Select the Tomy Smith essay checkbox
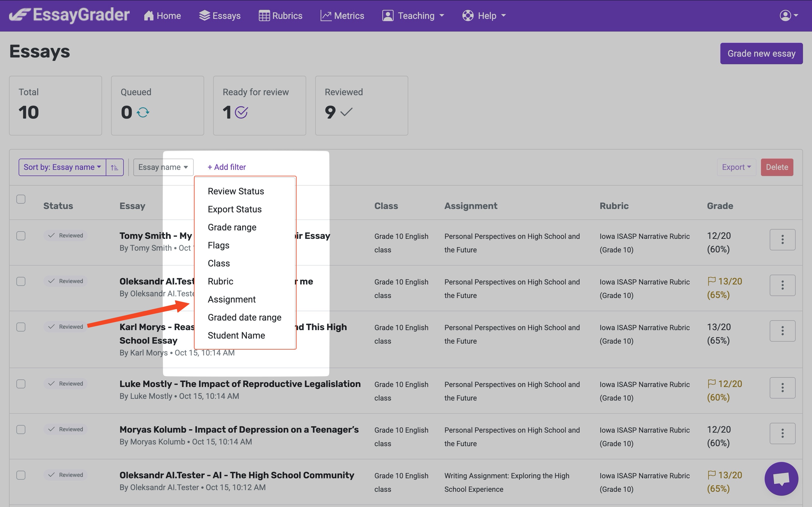812x507 pixels. [21, 236]
